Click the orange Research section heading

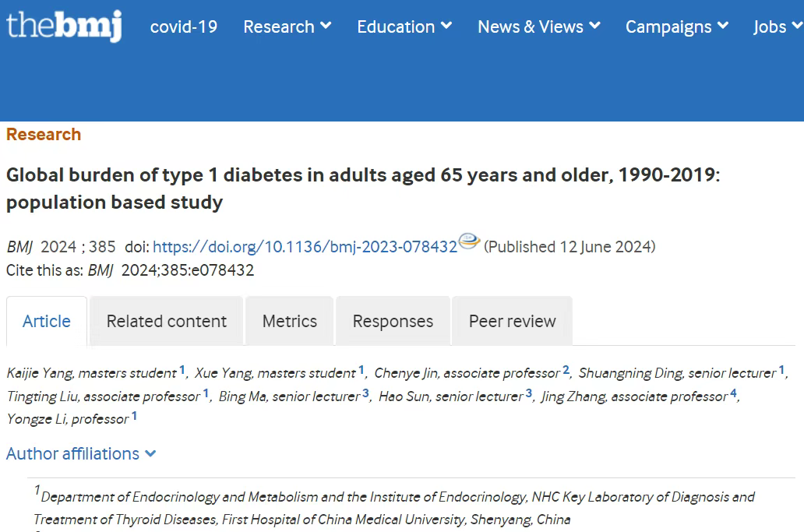tap(44, 134)
